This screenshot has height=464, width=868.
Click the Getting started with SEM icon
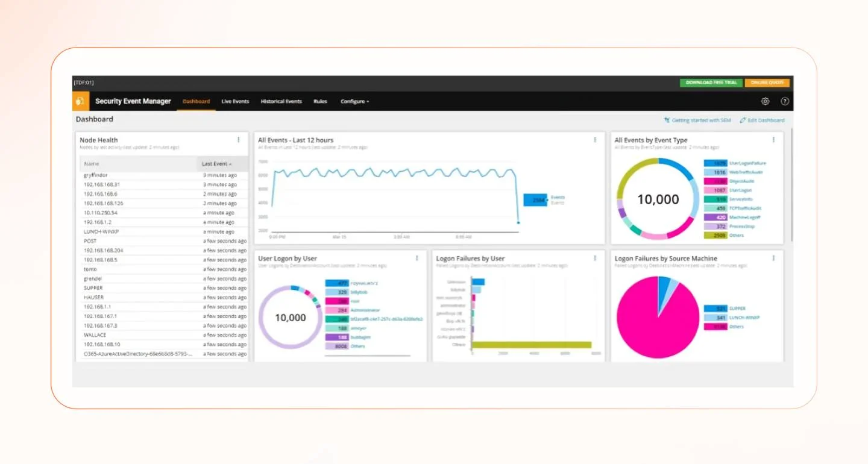(668, 120)
